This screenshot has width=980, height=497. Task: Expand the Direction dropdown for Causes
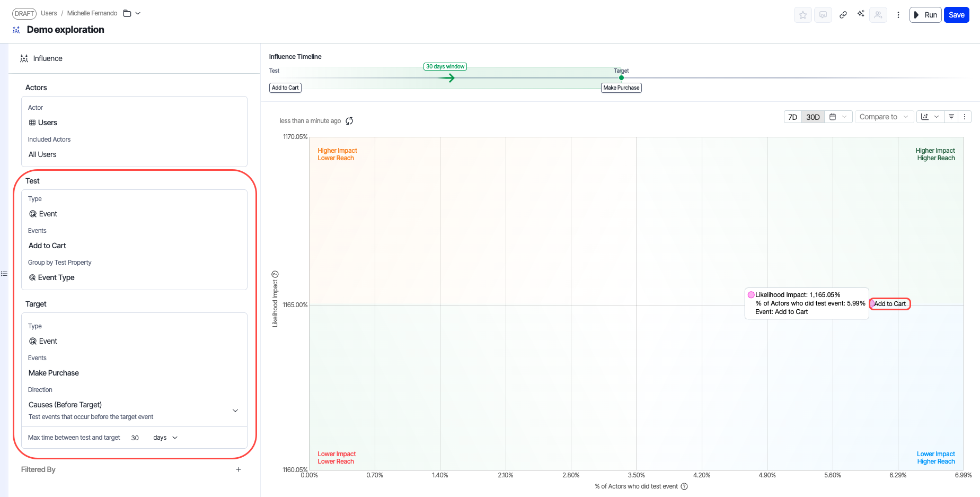(x=235, y=411)
